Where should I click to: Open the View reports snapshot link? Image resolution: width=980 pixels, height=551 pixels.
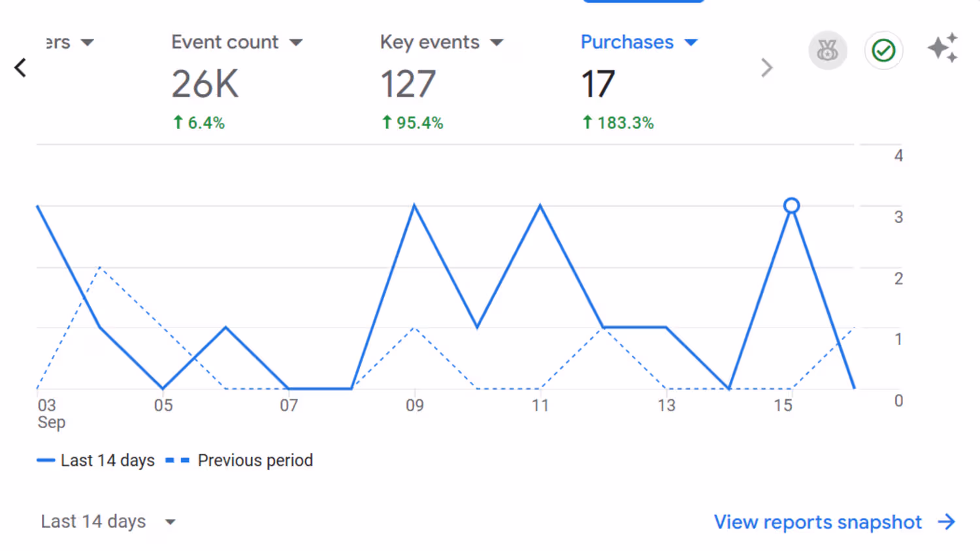(x=817, y=522)
